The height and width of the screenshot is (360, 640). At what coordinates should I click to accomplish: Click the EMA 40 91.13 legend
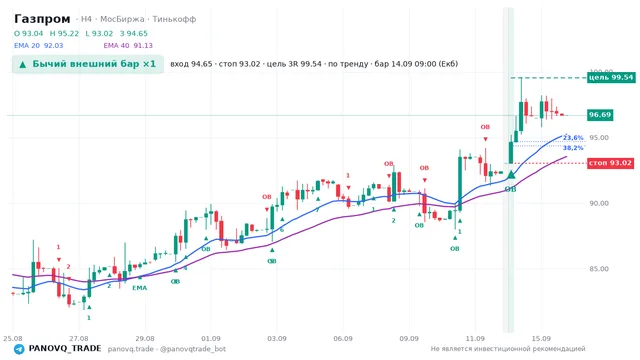pos(128,46)
